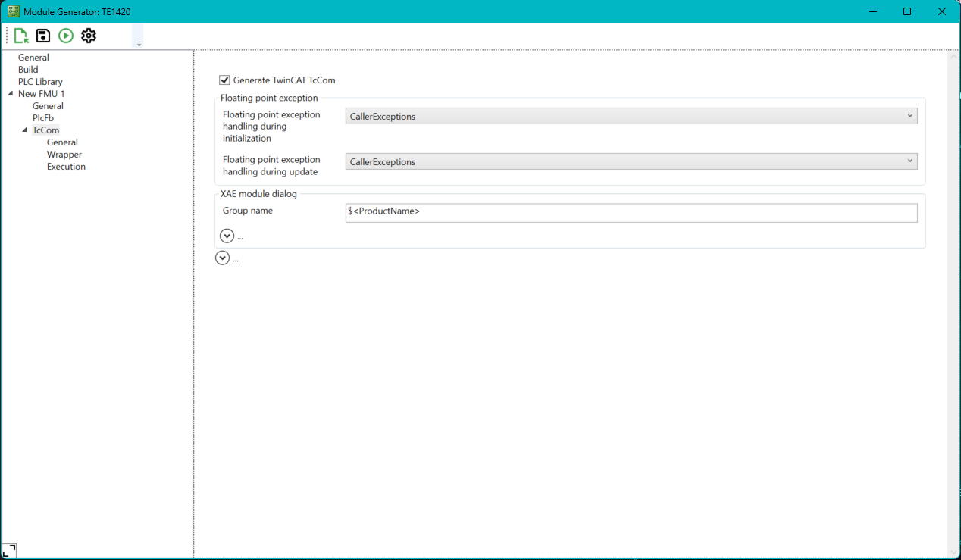Save the current configuration
This screenshot has height=560, width=961.
(42, 35)
